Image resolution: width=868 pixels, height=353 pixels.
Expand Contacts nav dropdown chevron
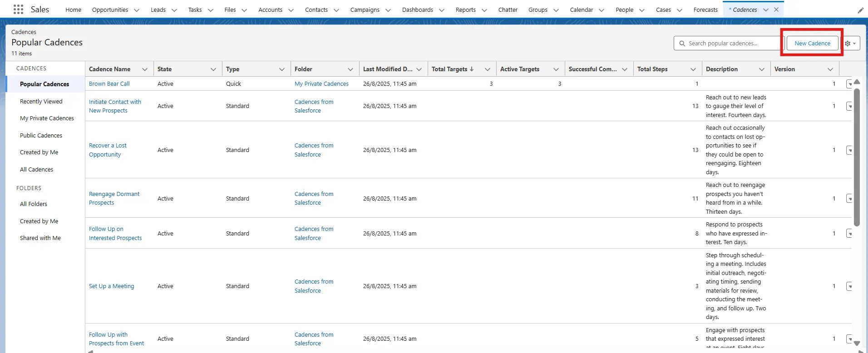point(336,10)
